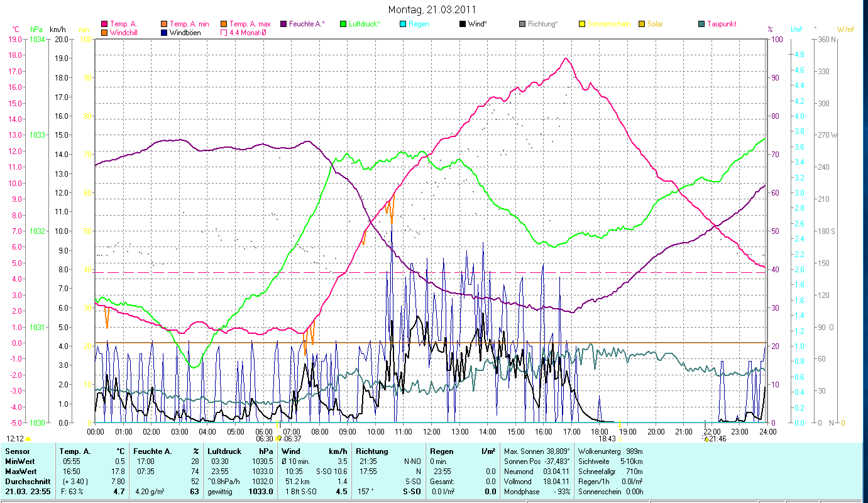Click the Windböen legend blue square

164,33
